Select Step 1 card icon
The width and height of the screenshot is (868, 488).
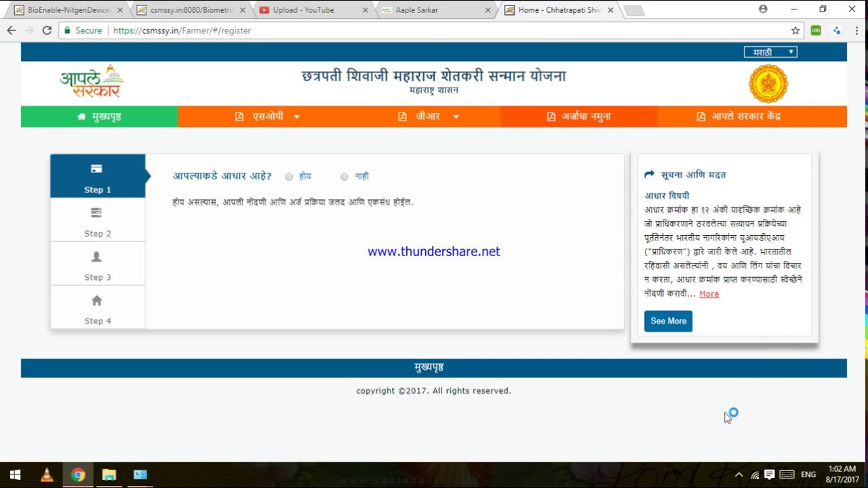pos(96,169)
